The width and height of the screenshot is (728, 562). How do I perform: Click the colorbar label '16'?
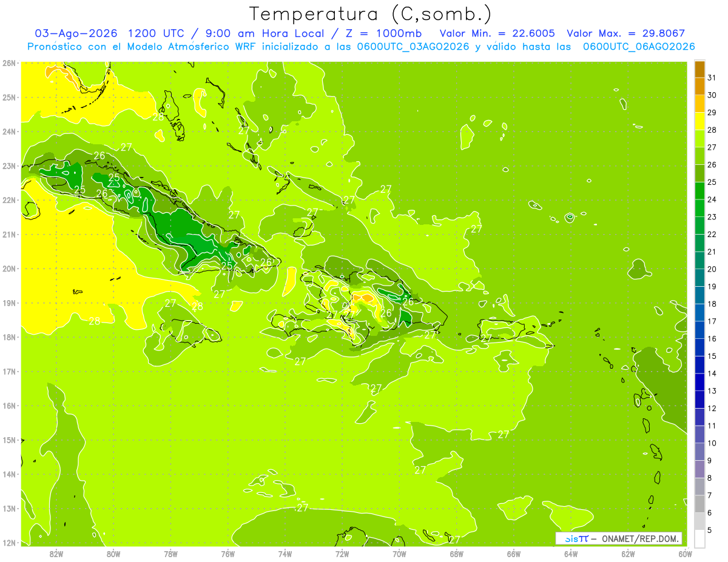click(x=712, y=339)
